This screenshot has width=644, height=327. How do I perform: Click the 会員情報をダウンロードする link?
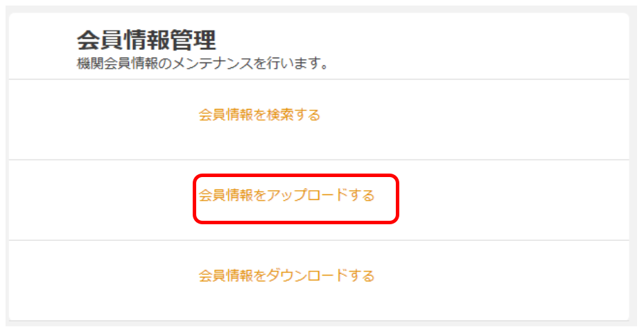point(286,276)
